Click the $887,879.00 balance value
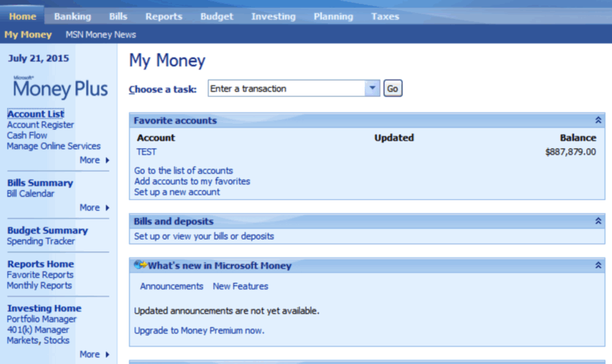The width and height of the screenshot is (612, 364). tap(571, 152)
